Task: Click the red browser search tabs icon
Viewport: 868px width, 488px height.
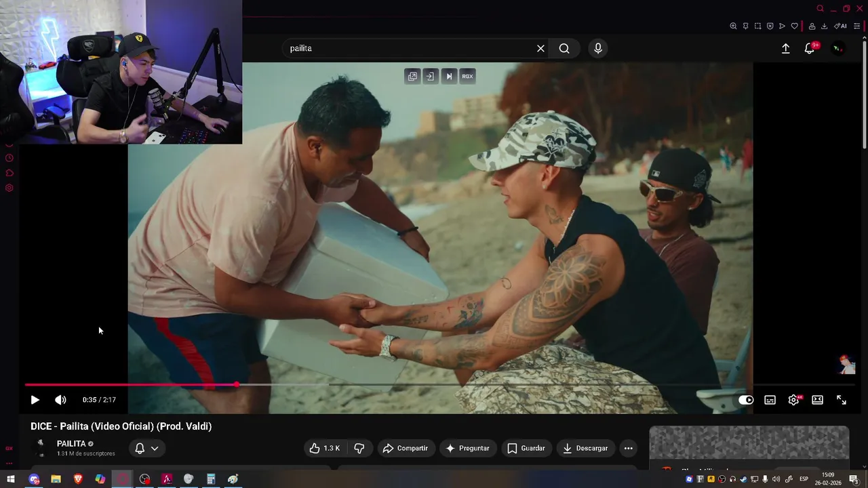Action: [x=820, y=9]
